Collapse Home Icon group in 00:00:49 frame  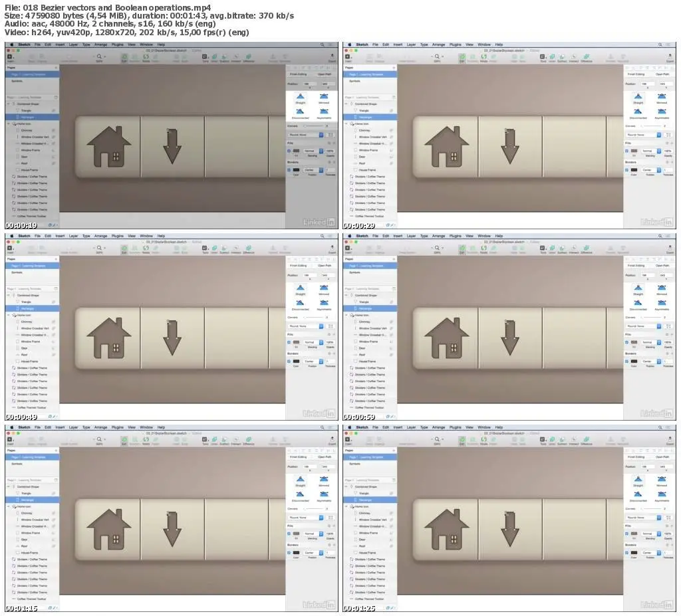pos(8,315)
